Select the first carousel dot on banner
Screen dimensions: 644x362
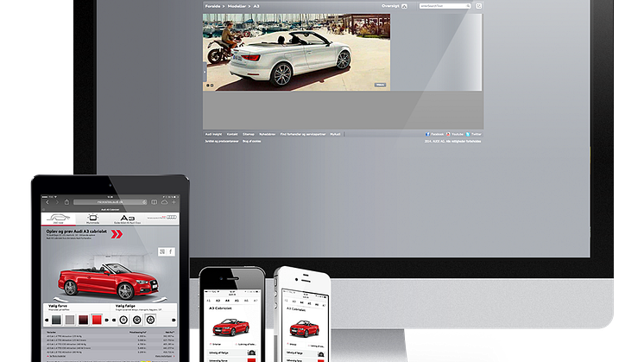coord(207,86)
